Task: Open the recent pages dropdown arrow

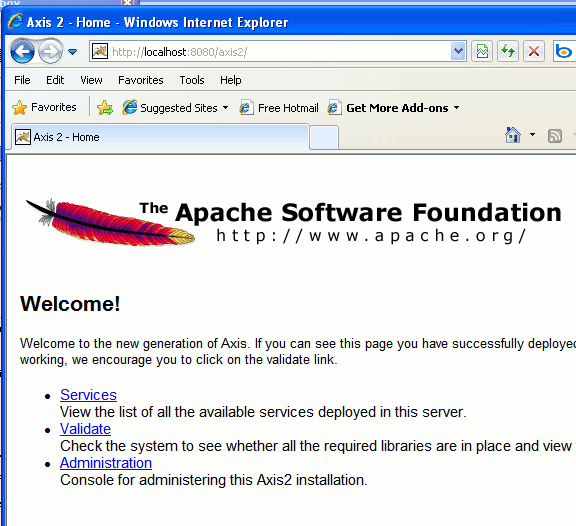Action: pyautogui.click(x=73, y=52)
